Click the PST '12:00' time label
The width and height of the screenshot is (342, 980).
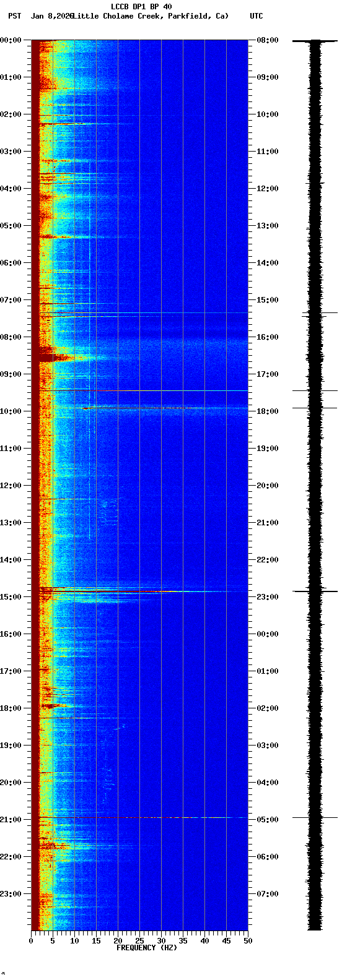point(11,486)
